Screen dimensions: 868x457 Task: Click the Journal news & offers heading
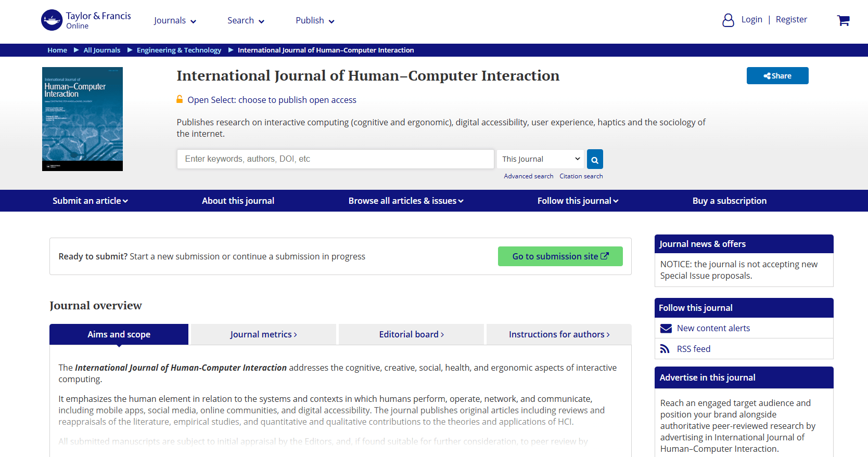(702, 244)
